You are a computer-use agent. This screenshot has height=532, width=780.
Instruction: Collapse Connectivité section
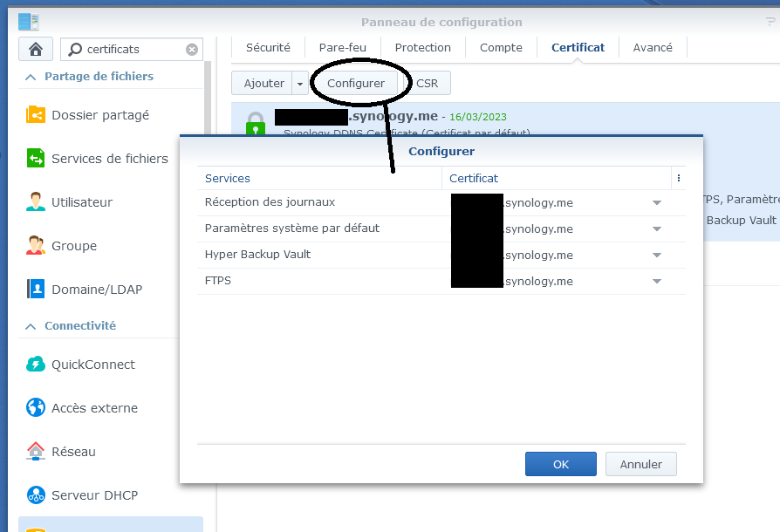click(x=31, y=327)
